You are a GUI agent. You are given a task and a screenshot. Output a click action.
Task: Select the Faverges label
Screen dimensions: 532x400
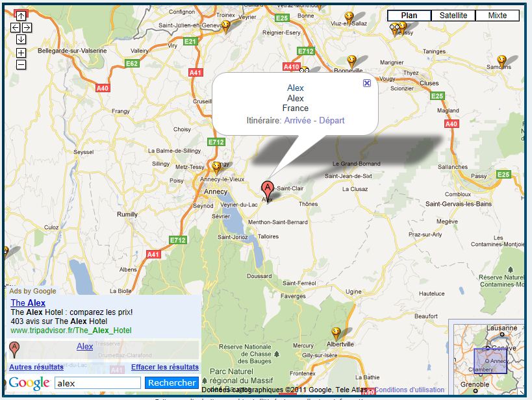coord(293,296)
